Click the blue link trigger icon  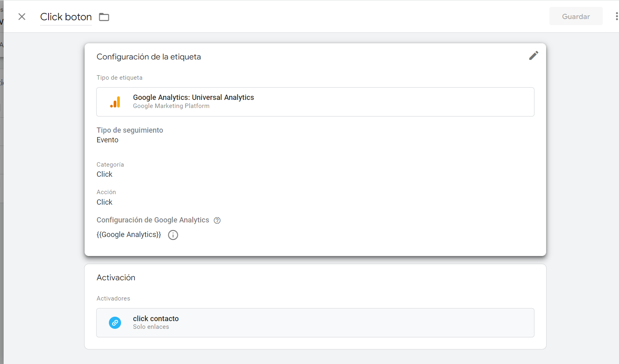[x=115, y=323]
